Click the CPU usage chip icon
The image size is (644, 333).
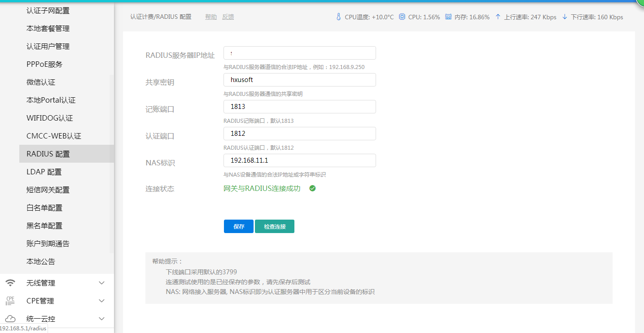[402, 17]
